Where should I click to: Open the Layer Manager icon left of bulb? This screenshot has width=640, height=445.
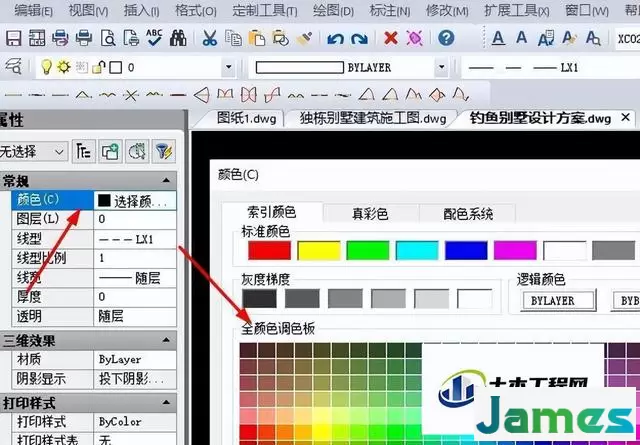point(13,66)
